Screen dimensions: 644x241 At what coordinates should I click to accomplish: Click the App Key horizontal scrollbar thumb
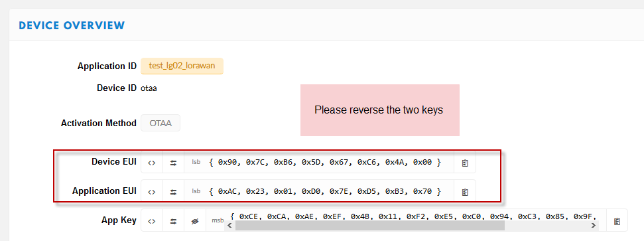(x=369, y=225)
